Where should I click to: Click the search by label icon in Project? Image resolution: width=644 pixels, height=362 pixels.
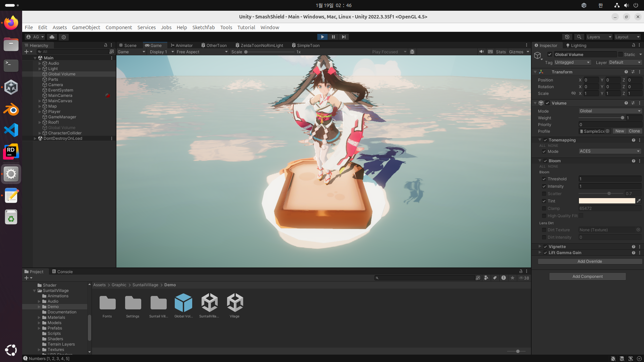tap(495, 278)
